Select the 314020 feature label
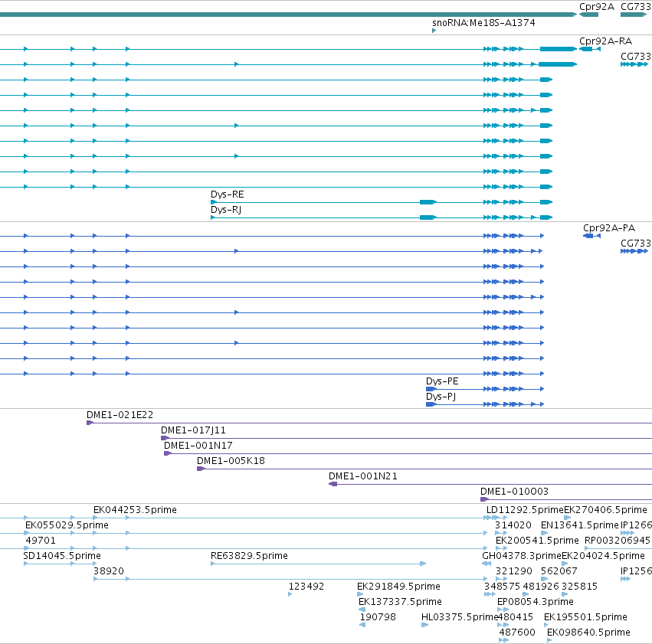Image resolution: width=652 pixels, height=644 pixels. [513, 525]
